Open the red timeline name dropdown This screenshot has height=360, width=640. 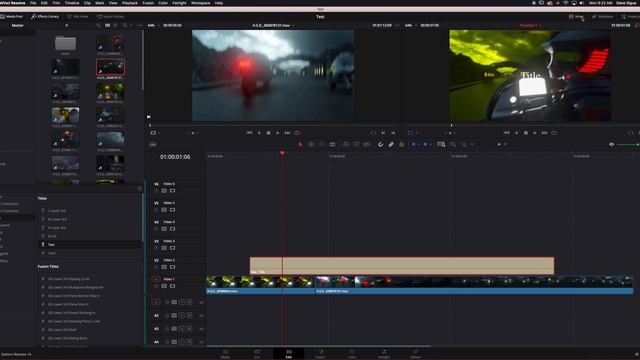[530, 25]
